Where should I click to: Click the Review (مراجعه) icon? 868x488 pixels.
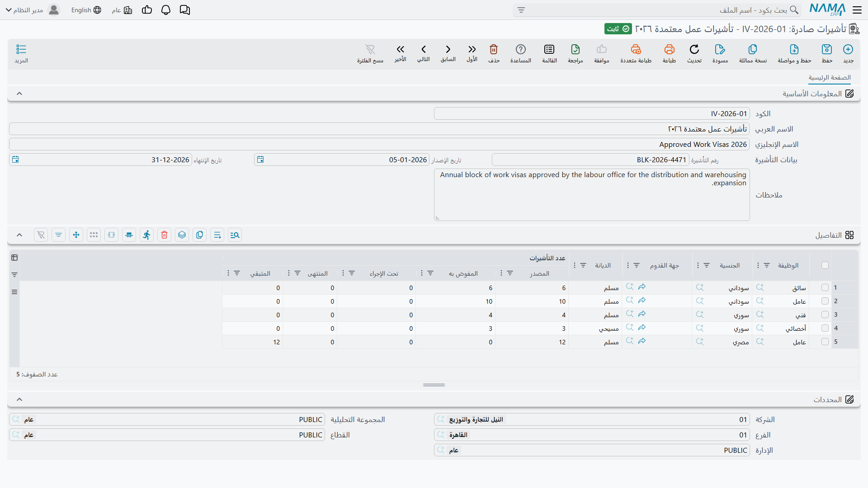coord(576,49)
